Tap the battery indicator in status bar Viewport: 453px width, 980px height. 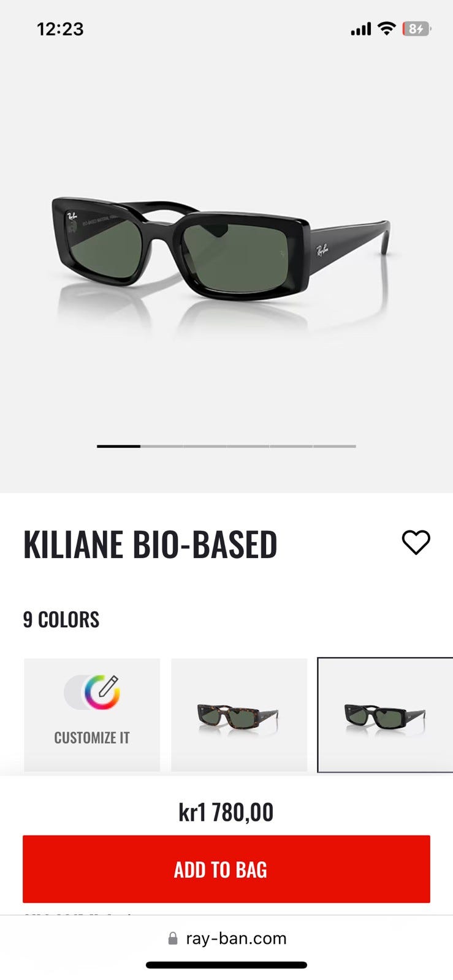[x=417, y=28]
